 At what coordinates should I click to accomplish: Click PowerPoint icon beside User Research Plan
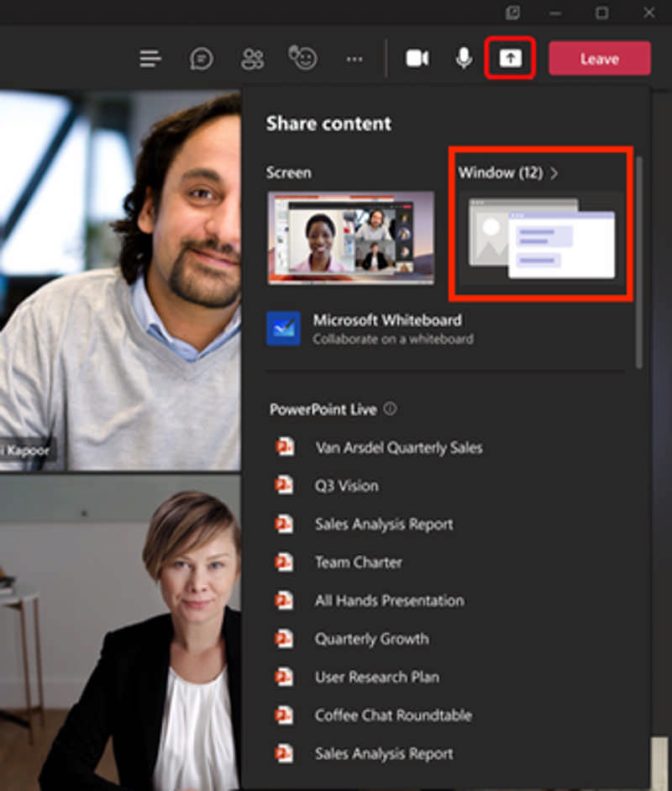pyautogui.click(x=284, y=677)
